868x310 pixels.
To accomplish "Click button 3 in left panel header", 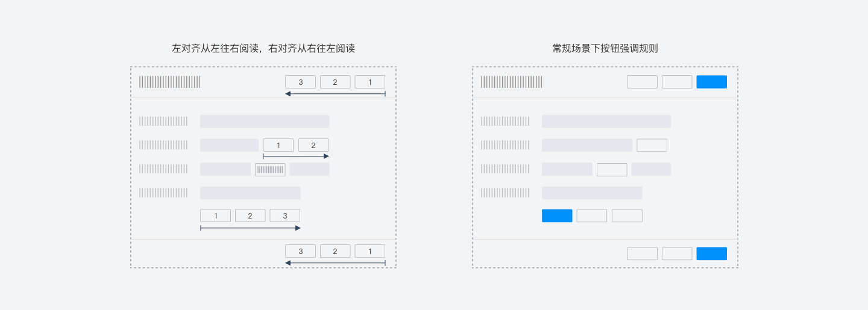I will pyautogui.click(x=300, y=82).
